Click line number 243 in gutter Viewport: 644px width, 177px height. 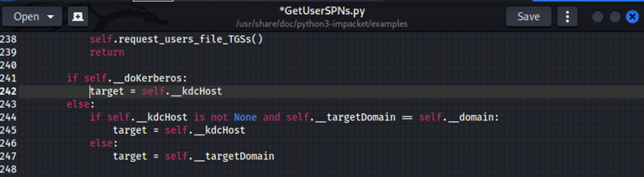coord(8,104)
